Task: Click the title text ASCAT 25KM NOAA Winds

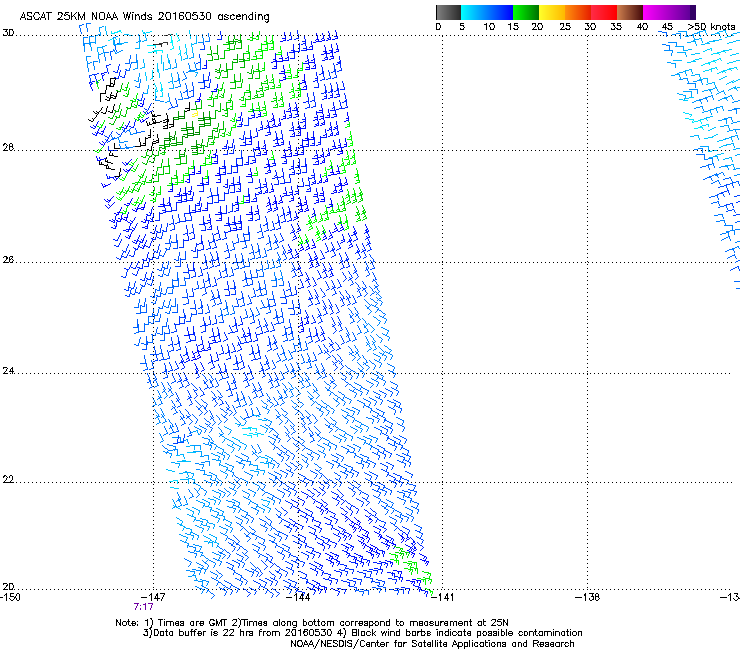Action: pos(86,17)
